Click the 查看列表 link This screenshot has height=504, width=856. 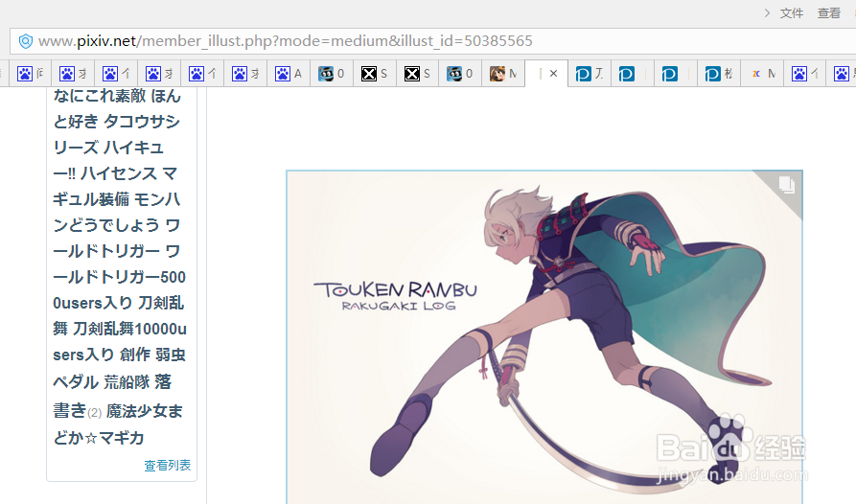click(x=168, y=466)
